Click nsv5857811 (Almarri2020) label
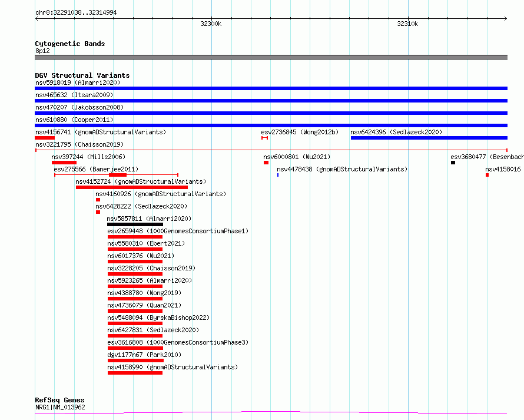 149,219
